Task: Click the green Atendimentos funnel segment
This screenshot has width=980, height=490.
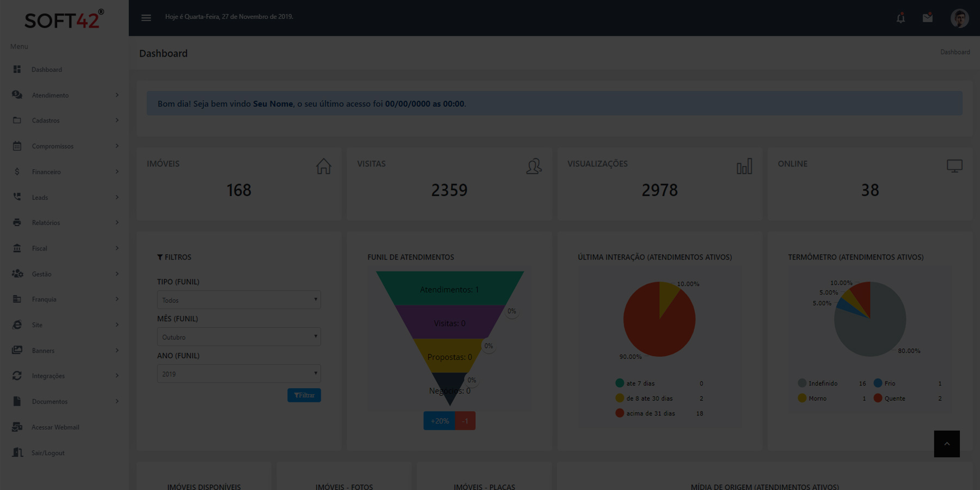Action: click(x=450, y=289)
